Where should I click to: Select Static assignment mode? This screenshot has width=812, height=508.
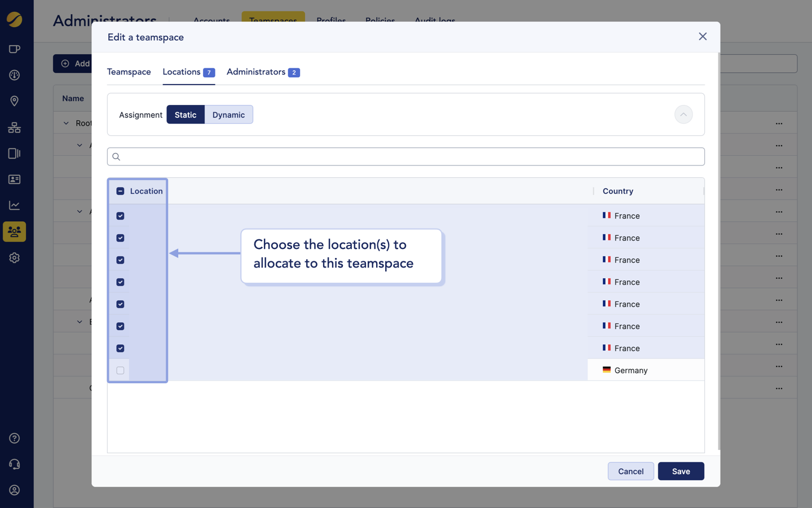tap(186, 115)
